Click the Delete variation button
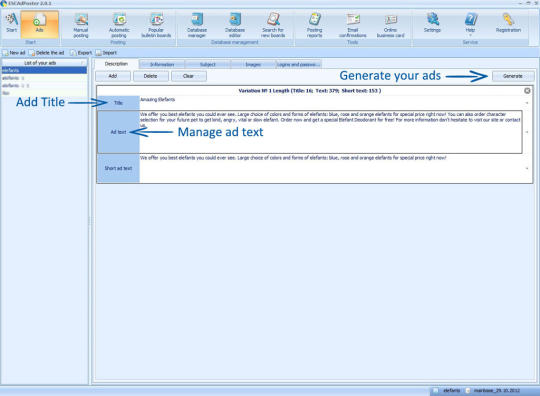 [x=151, y=76]
